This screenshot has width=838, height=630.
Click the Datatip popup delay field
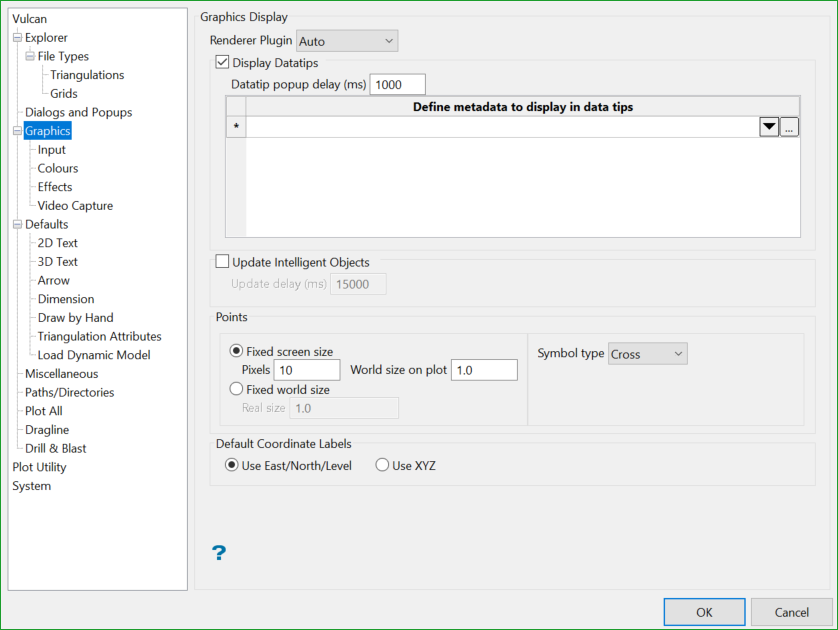point(397,85)
